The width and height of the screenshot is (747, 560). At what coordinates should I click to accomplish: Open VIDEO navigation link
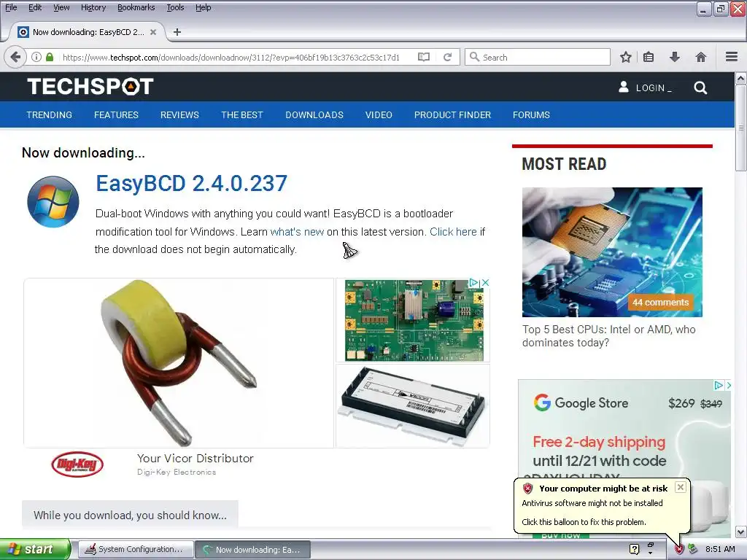click(x=379, y=114)
